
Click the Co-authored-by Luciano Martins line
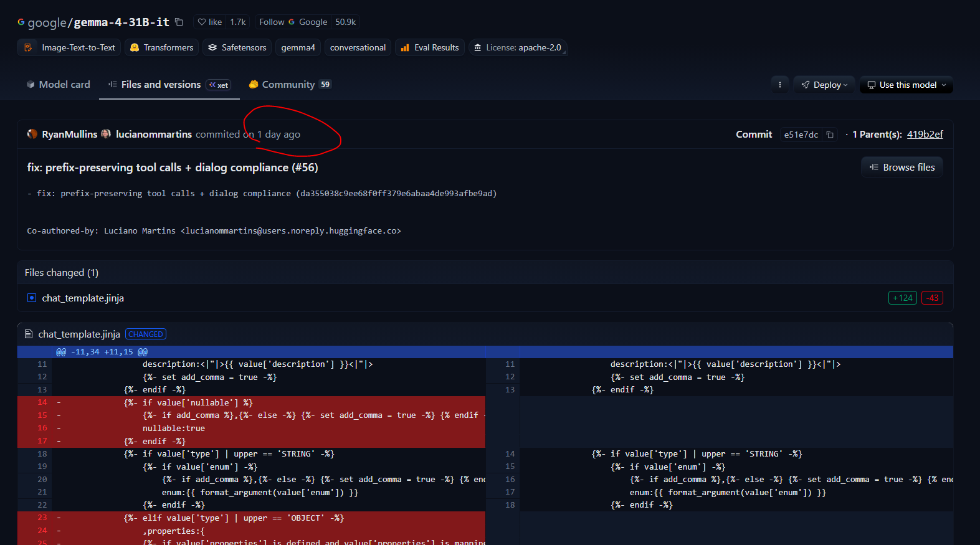point(214,231)
